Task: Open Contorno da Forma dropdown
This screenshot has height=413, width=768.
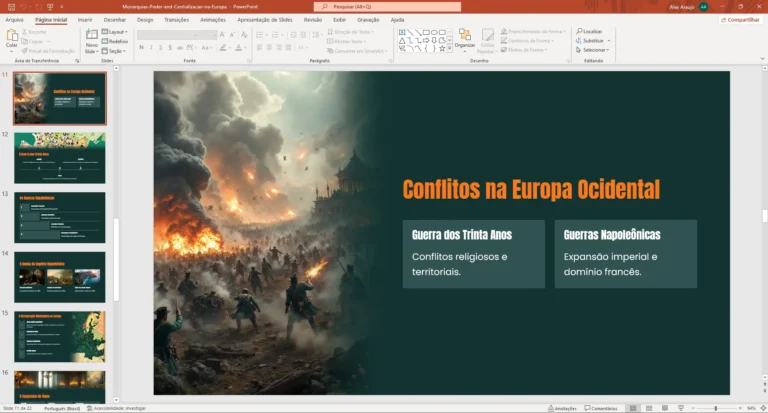Action: (x=527, y=41)
